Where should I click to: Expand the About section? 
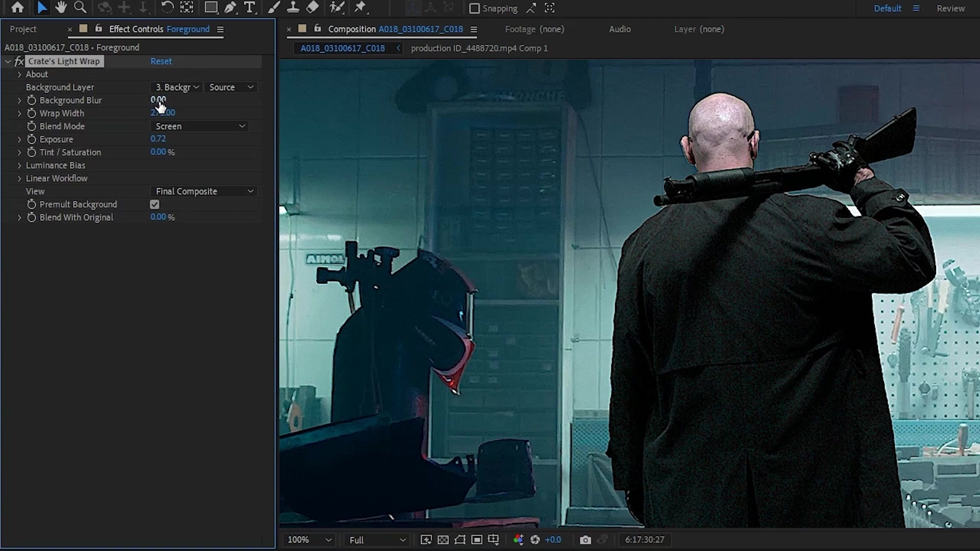19,74
